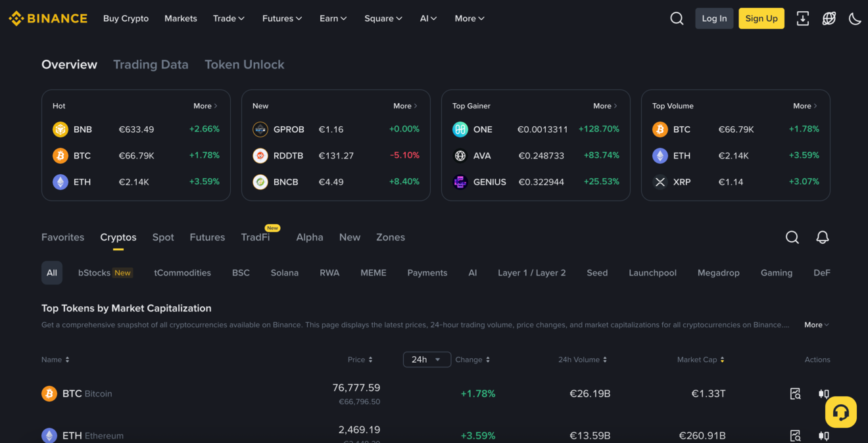This screenshot has height=443, width=868.
Task: Expand description with More chevron
Action: click(817, 325)
